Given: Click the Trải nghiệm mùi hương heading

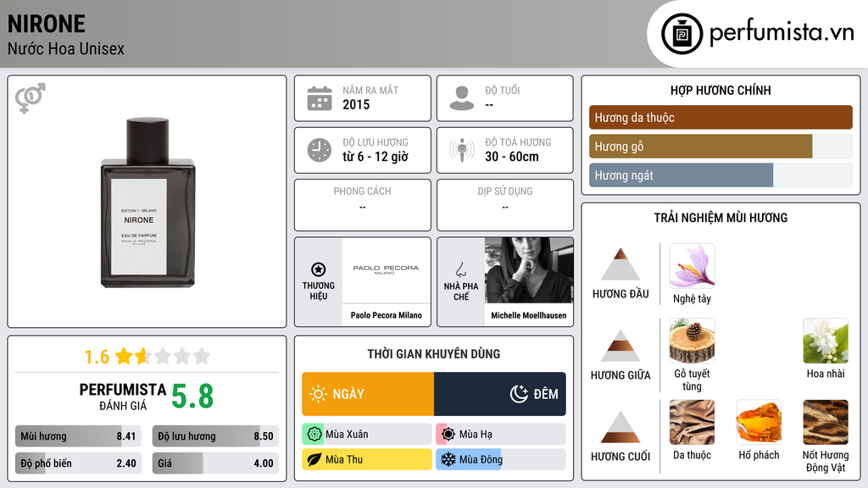Looking at the screenshot, I should (x=721, y=218).
